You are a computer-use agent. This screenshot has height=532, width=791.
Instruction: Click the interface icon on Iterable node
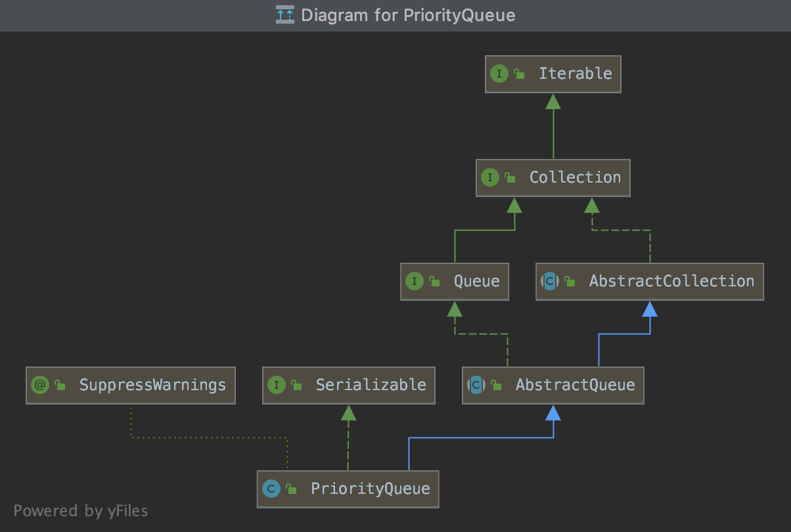coord(499,74)
